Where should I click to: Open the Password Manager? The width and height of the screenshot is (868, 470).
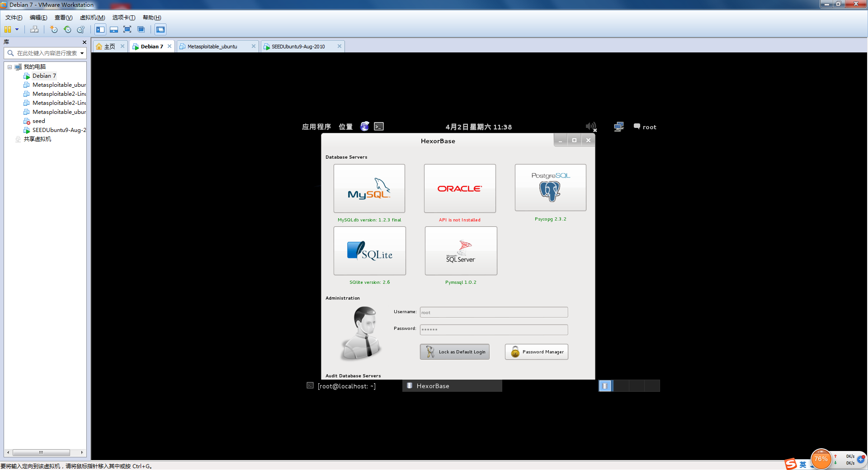537,352
